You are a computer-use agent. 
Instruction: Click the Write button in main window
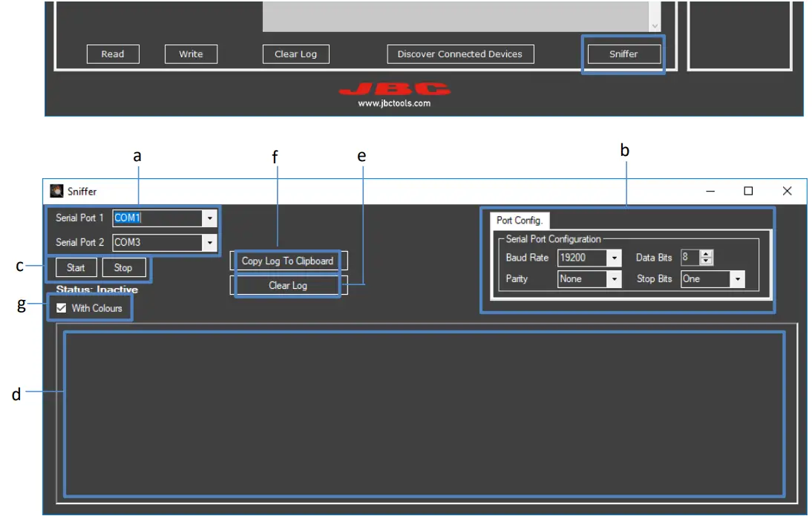(x=191, y=53)
